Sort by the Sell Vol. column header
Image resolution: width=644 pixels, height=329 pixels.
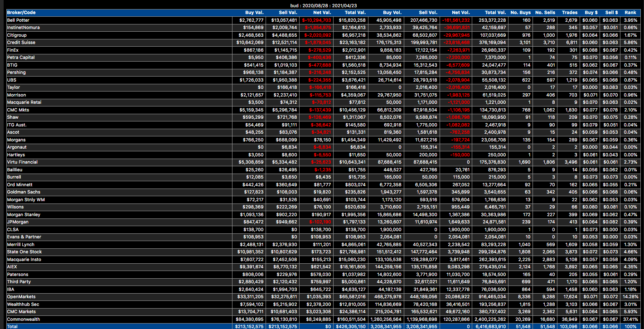click(x=428, y=13)
